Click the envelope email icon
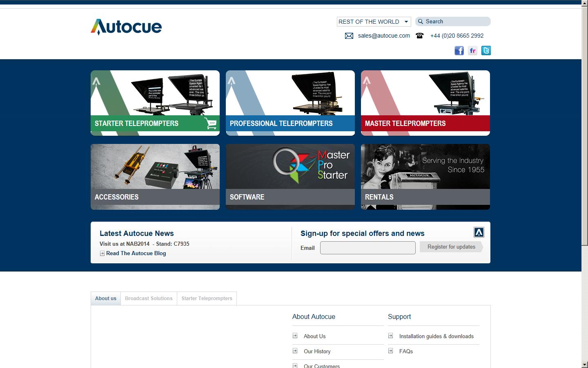The width and height of the screenshot is (588, 368). point(349,36)
